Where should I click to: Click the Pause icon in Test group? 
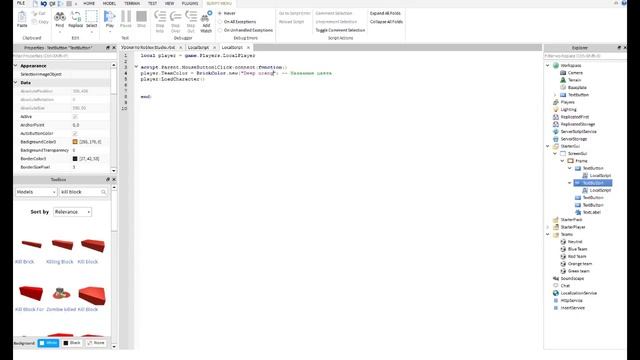coord(126,17)
